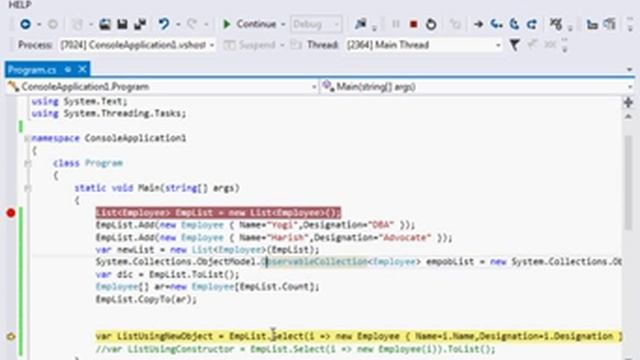
Task: Click the greyed Redo icon
Action: (192, 24)
